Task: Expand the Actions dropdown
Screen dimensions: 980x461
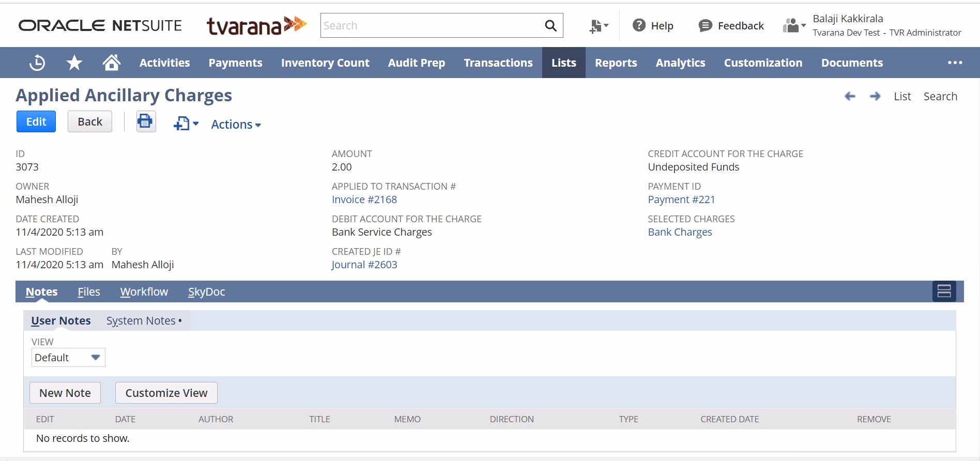Action: click(x=236, y=125)
